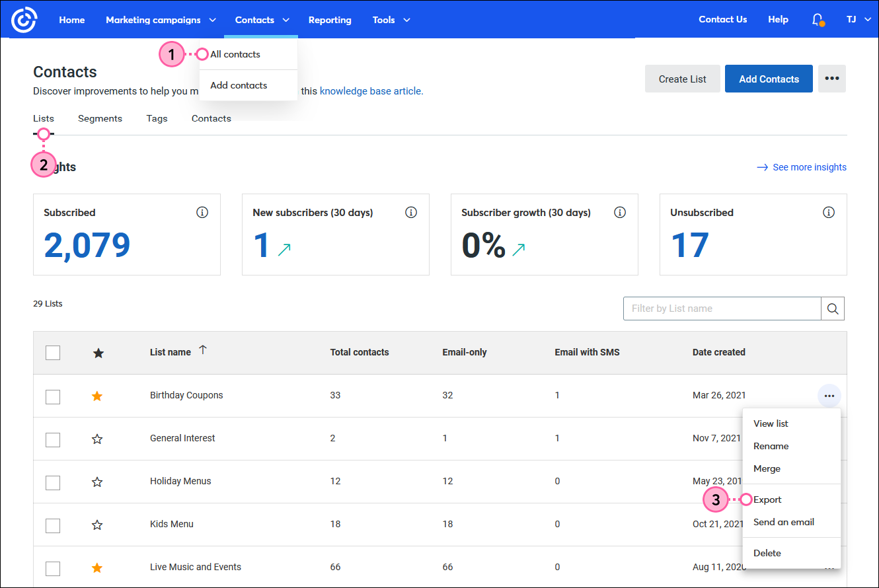879x588 pixels.
Task: Expand the Tools dropdown menu
Action: [391, 20]
